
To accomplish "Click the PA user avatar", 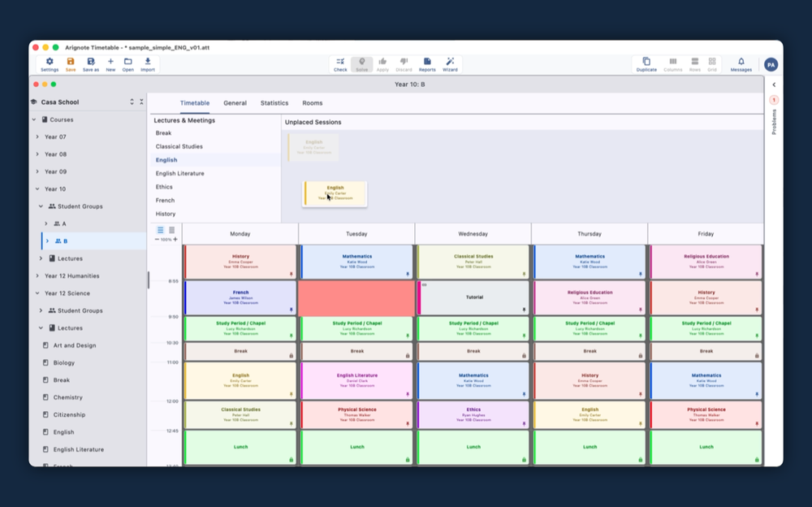I will pos(771,65).
